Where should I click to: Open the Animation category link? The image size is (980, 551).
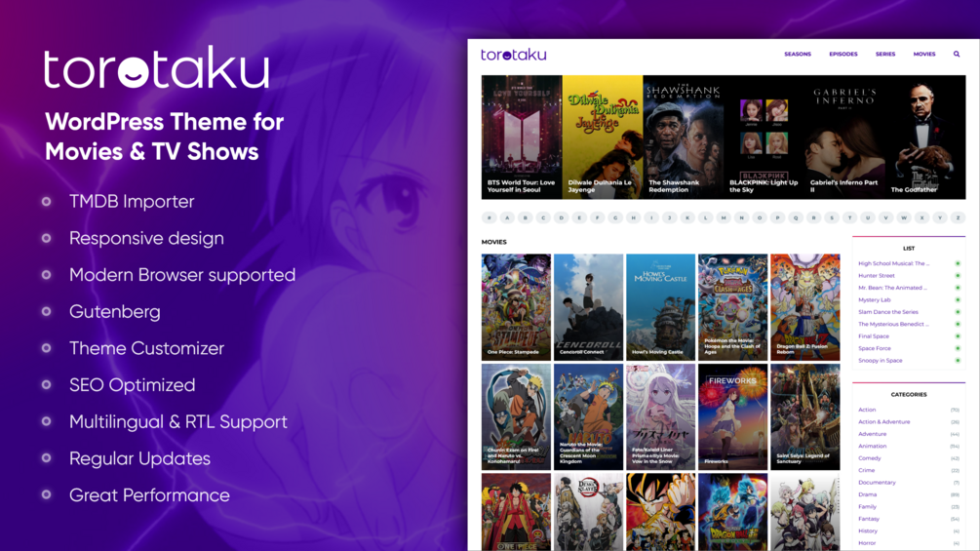[x=872, y=446]
